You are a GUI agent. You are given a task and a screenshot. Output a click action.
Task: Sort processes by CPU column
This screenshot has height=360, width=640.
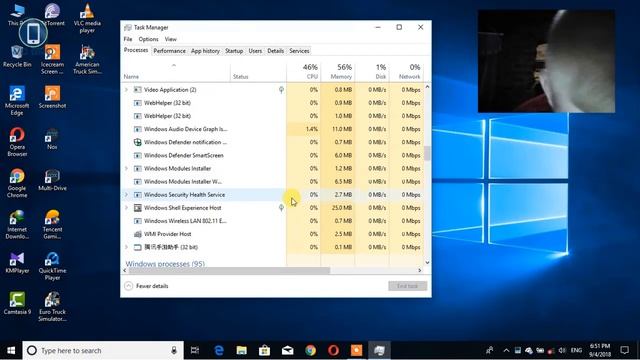coord(304,71)
